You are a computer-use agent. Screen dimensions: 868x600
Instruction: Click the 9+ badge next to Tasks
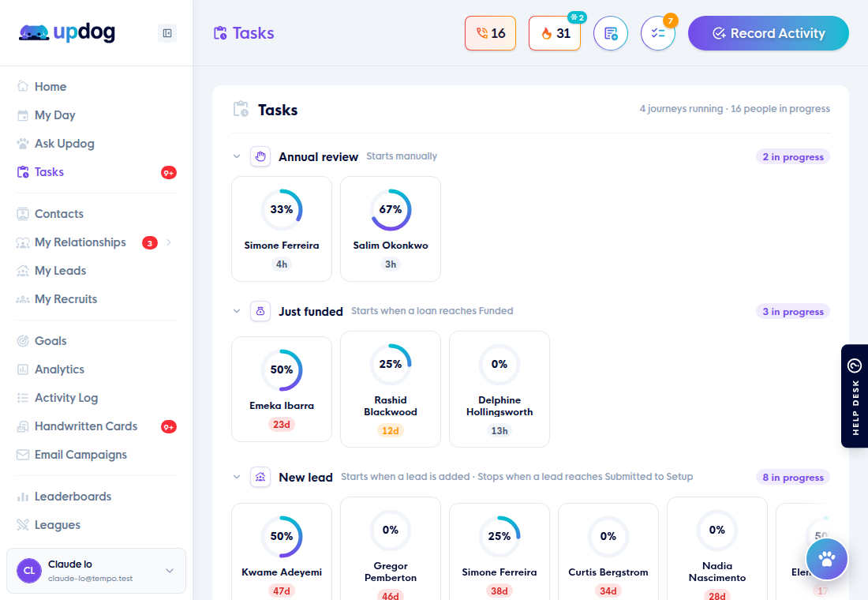169,172
